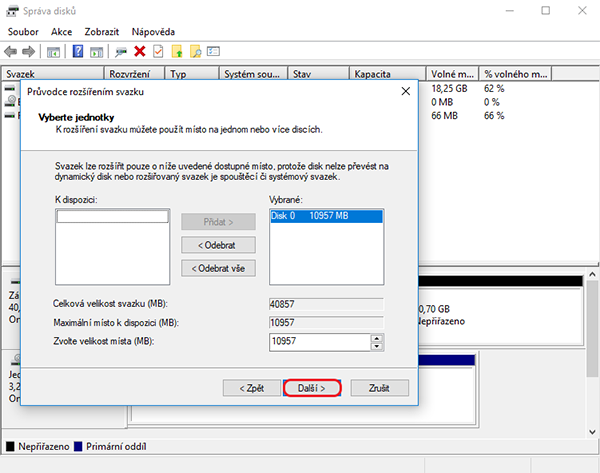Viewport: 600px width, 473px height.
Task: Click the disk connect toolbar icon
Action: pos(120,51)
